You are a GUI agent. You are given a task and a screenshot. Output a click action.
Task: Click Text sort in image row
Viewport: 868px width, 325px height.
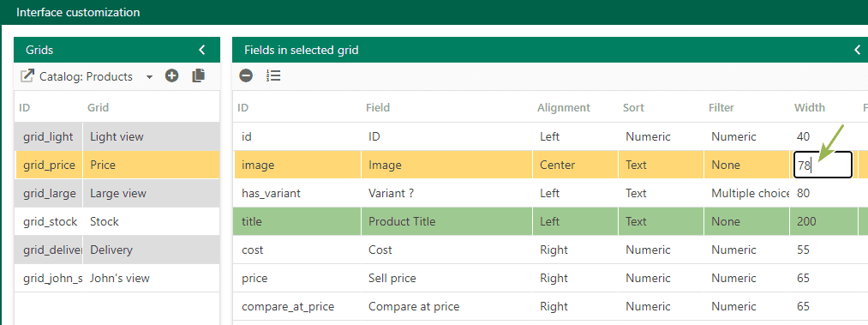pos(636,165)
